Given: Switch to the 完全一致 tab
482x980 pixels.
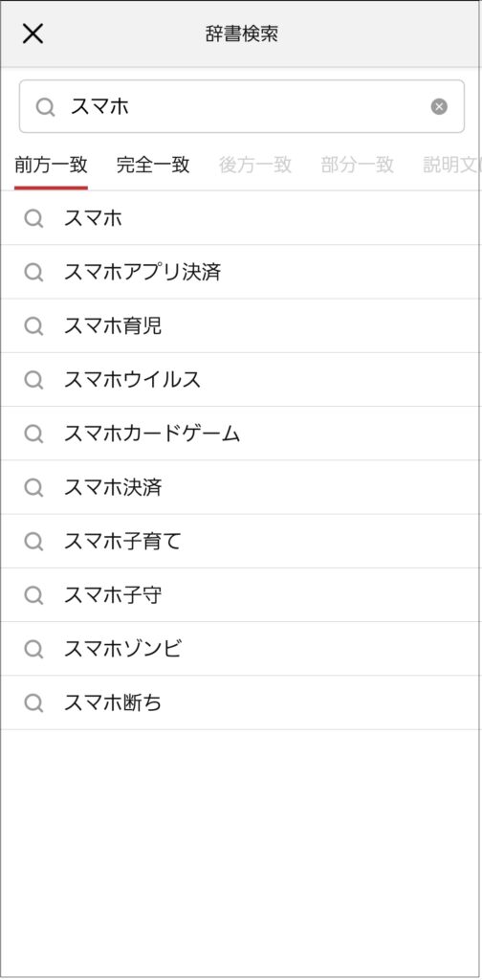Looking at the screenshot, I should [153, 165].
